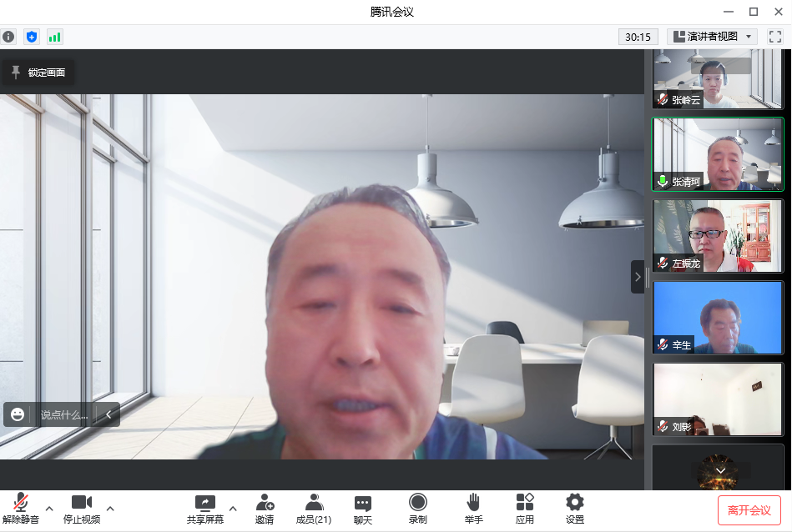Start recording with 录制 button
Screen dimensions: 792x532
coord(417,509)
